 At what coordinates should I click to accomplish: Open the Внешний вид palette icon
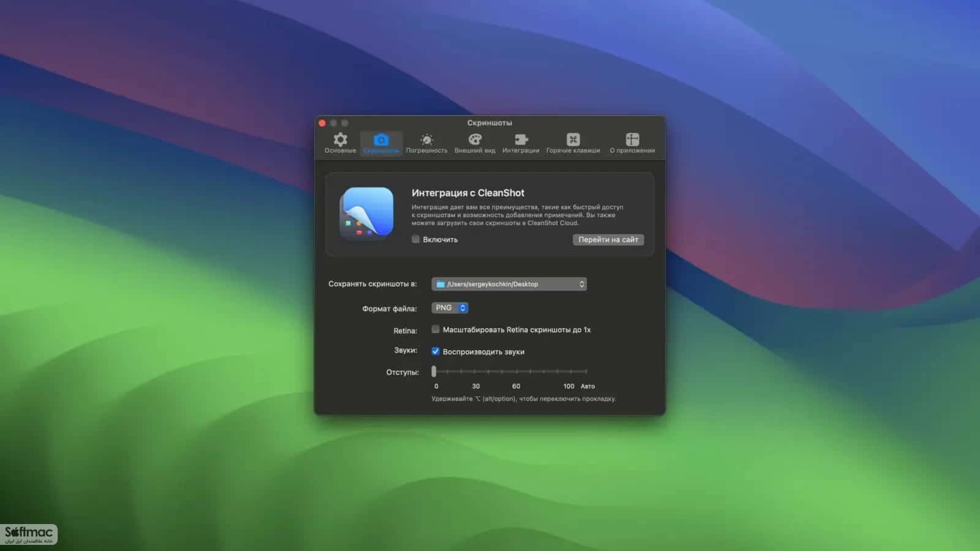coord(475,140)
